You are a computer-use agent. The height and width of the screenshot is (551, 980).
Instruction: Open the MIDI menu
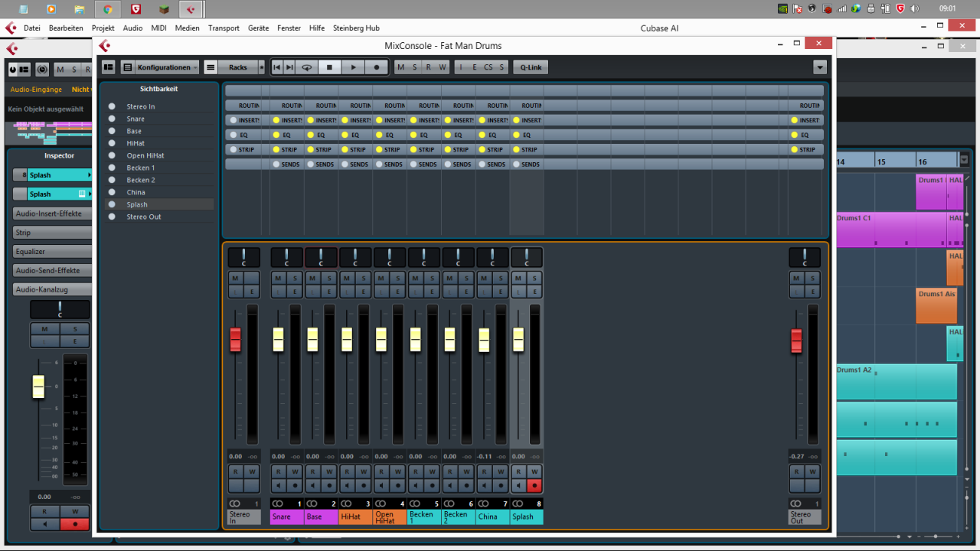[x=159, y=28]
